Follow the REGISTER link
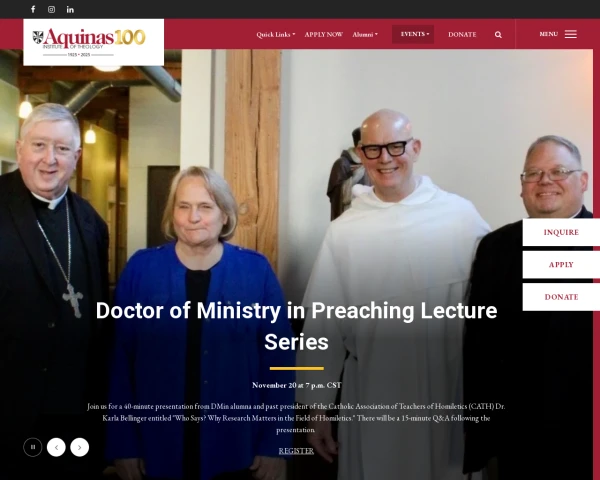Screen dimensions: 600x480 pyautogui.click(x=296, y=451)
